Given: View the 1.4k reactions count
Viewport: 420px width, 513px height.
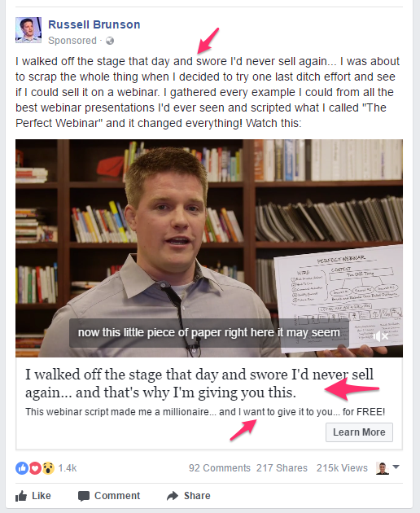Looking at the screenshot, I should 68,468.
